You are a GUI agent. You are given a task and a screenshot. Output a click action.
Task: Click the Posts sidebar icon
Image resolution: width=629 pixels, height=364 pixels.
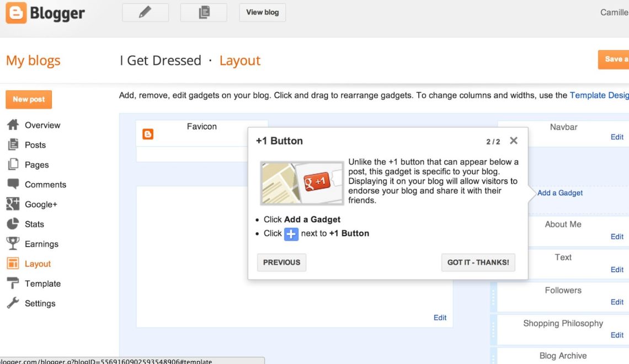tap(13, 144)
